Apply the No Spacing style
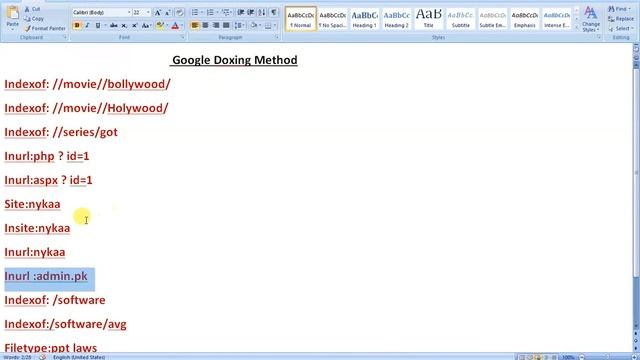 (332, 19)
